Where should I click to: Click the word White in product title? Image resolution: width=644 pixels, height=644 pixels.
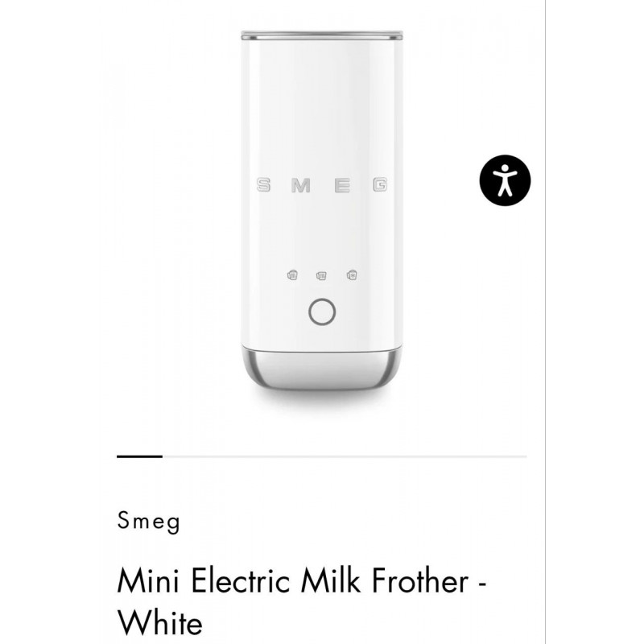click(x=160, y=622)
